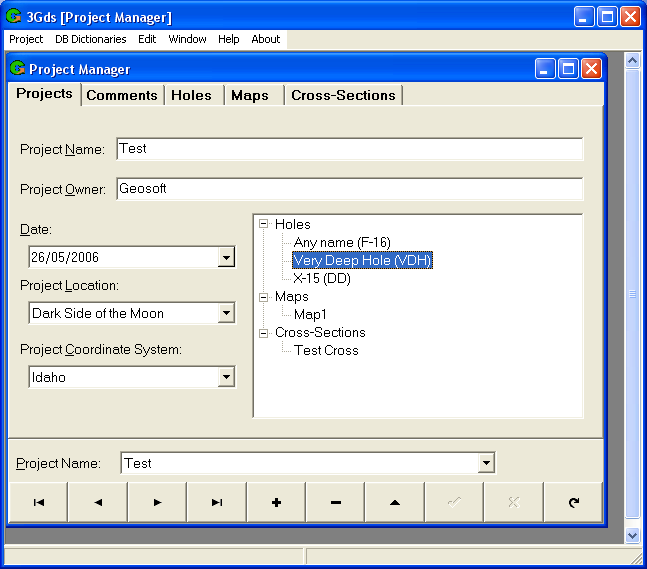Click the 3Gds app icon in title bar
The image size is (647, 569).
(x=14, y=17)
